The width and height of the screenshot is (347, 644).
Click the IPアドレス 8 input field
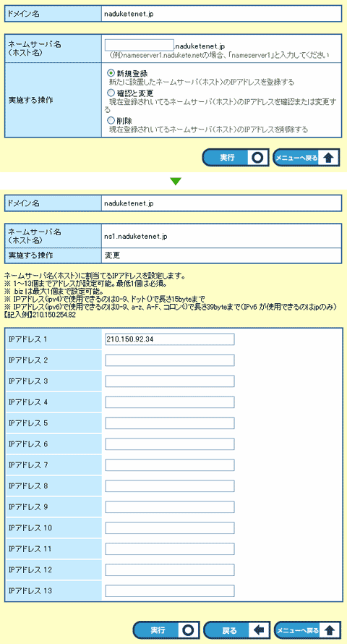[x=170, y=486]
